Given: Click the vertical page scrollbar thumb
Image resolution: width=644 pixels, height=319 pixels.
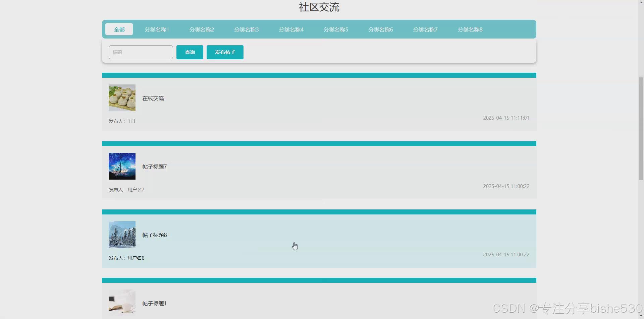Looking at the screenshot, I should pos(641,129).
